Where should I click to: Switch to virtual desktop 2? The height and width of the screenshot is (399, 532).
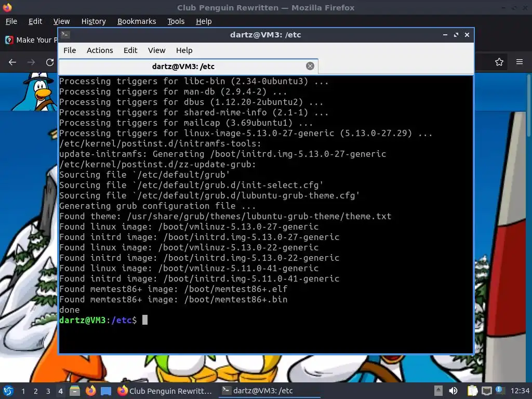(x=36, y=391)
